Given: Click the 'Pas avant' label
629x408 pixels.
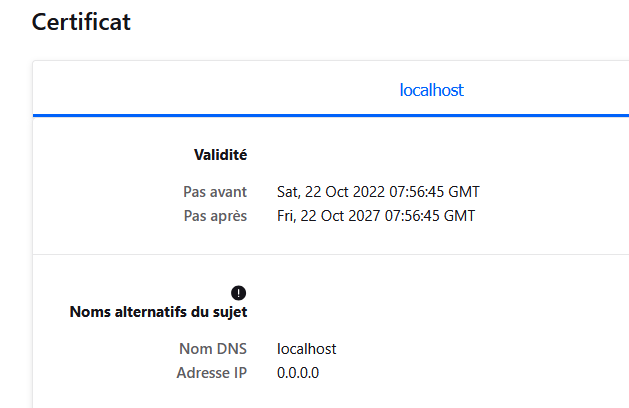Looking at the screenshot, I should (x=215, y=191).
